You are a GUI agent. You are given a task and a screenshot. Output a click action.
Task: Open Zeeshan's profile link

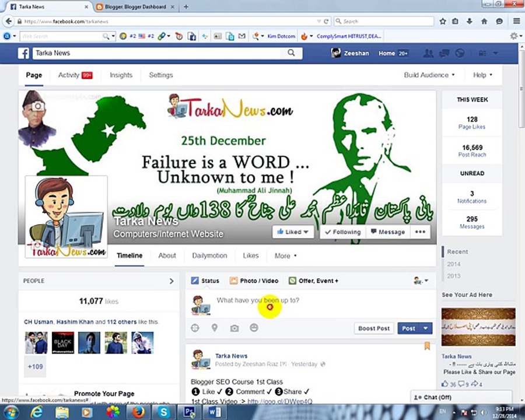[350, 53]
